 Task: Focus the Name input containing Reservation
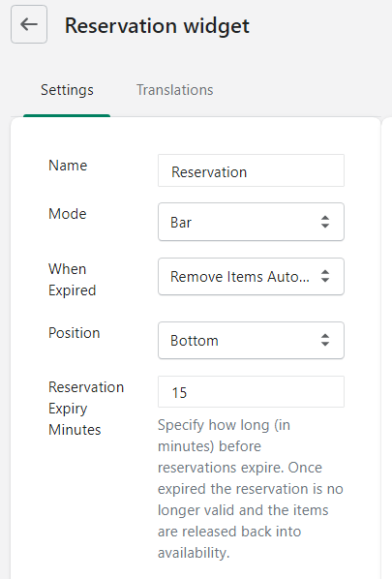(251, 170)
